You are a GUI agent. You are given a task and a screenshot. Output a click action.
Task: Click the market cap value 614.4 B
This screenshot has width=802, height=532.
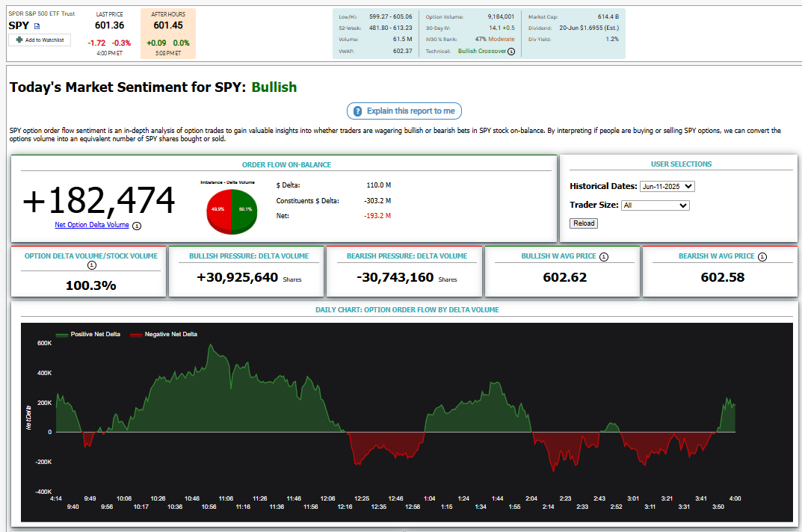(608, 17)
